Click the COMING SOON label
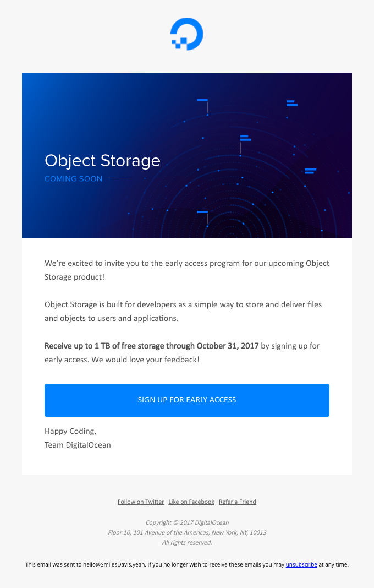This screenshot has width=374, height=588. click(73, 178)
